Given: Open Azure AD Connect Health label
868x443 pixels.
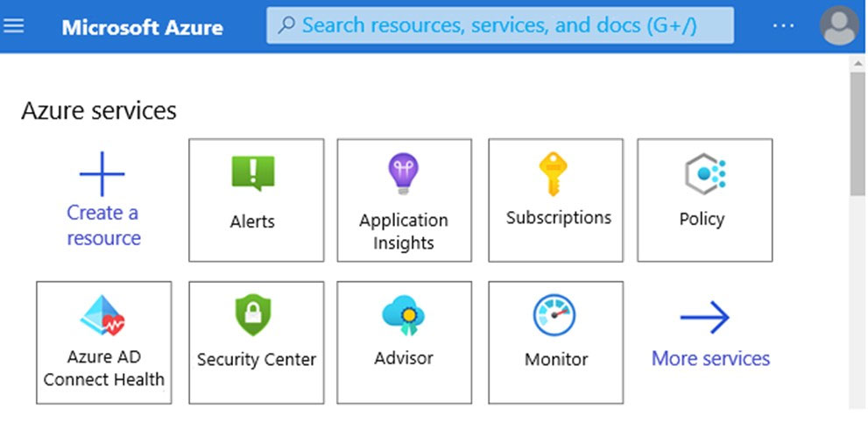Looking at the screenshot, I should pyautogui.click(x=104, y=368).
